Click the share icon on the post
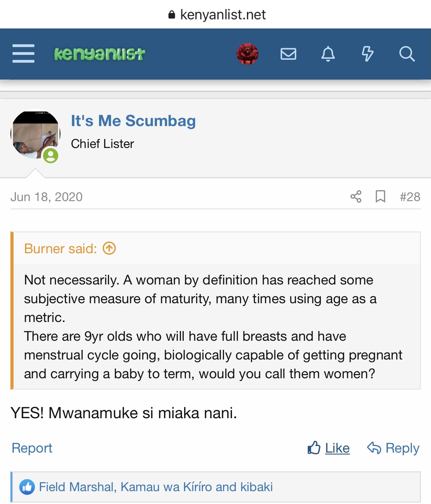431x504 pixels. [356, 197]
